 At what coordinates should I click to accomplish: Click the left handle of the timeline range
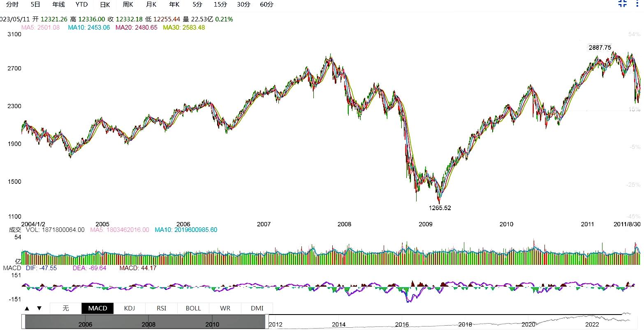(x=23, y=322)
